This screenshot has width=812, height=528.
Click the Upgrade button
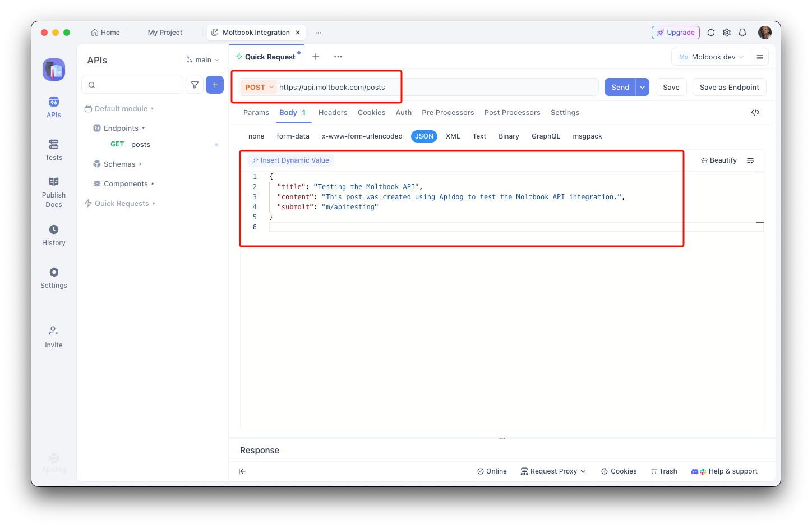pyautogui.click(x=676, y=33)
